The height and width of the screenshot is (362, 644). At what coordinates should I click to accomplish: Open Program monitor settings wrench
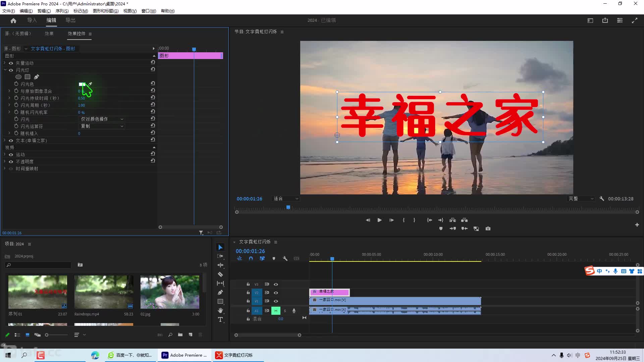602,199
